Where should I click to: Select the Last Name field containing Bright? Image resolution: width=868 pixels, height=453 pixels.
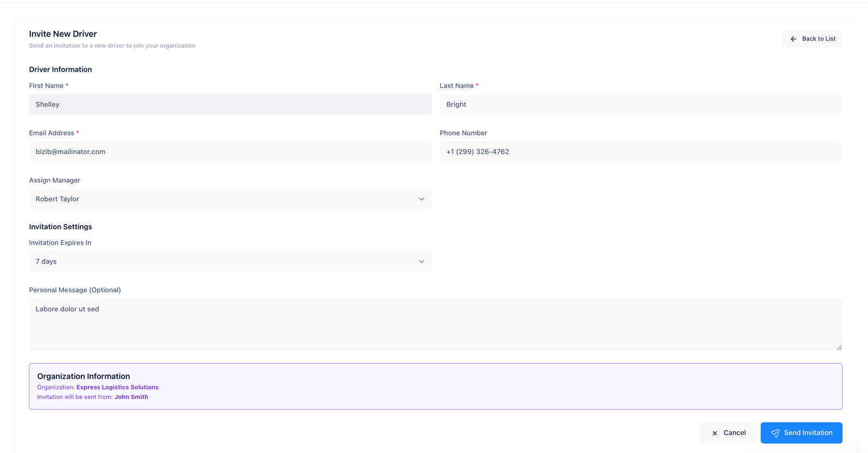coord(640,104)
